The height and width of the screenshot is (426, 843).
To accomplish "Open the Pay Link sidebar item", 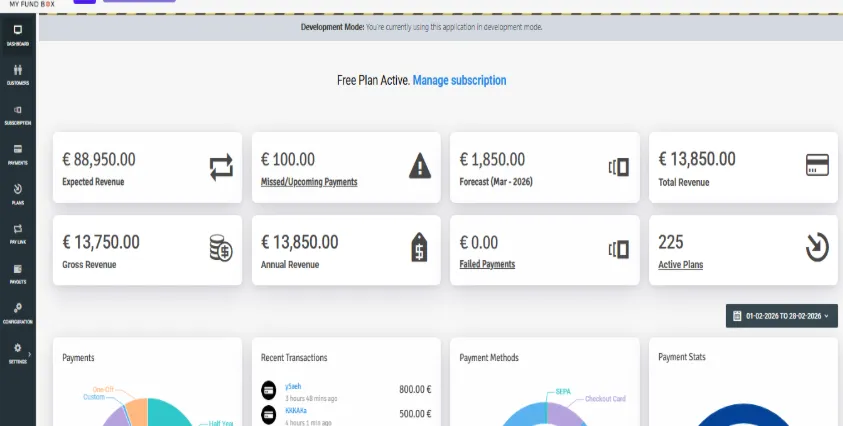I will [x=18, y=234].
